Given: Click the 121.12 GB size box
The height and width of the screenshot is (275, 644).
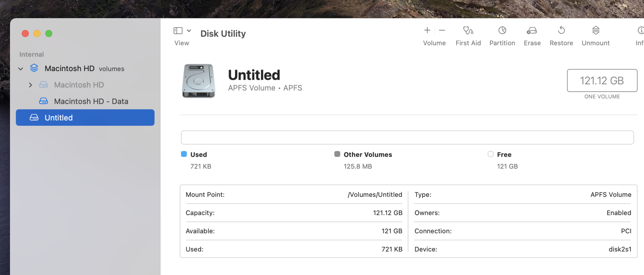Looking at the screenshot, I should click(602, 80).
